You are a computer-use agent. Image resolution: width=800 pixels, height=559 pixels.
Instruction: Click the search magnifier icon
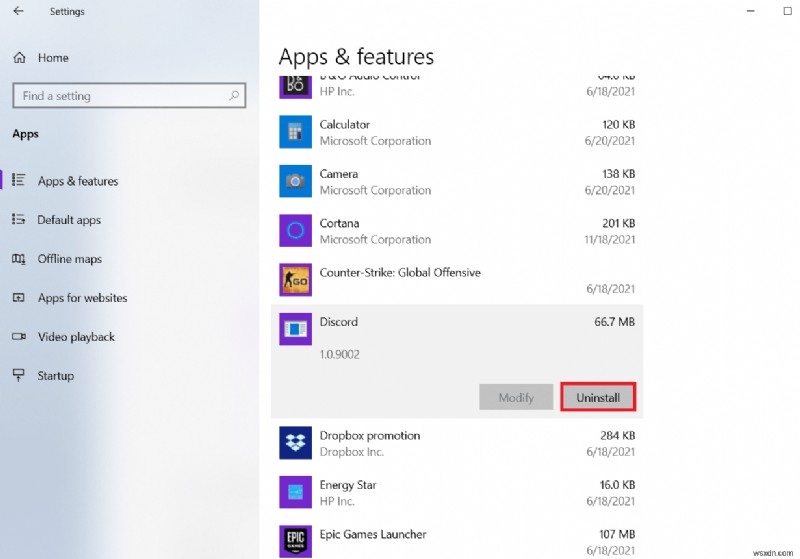(x=234, y=95)
